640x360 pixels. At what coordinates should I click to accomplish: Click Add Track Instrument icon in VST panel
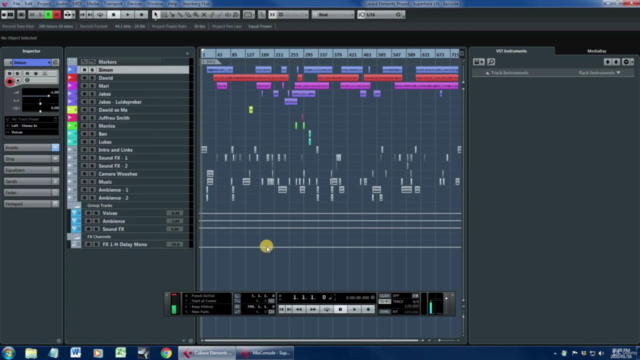(479, 62)
